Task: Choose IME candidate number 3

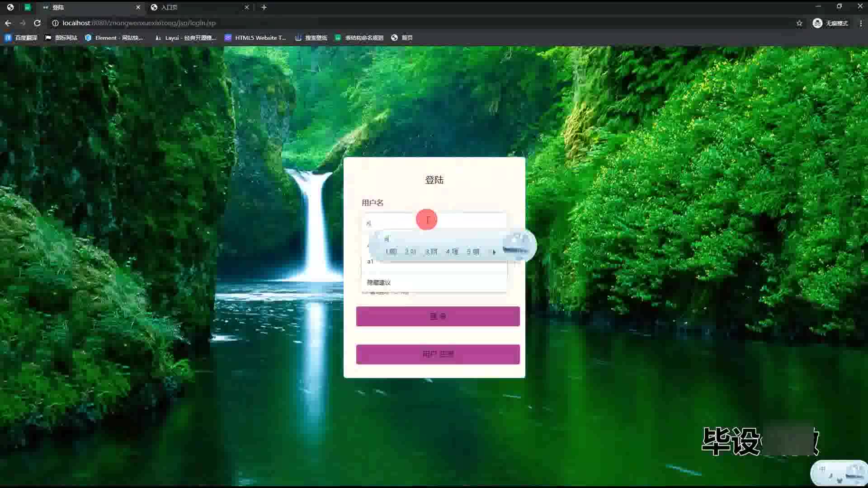Action: point(431,252)
